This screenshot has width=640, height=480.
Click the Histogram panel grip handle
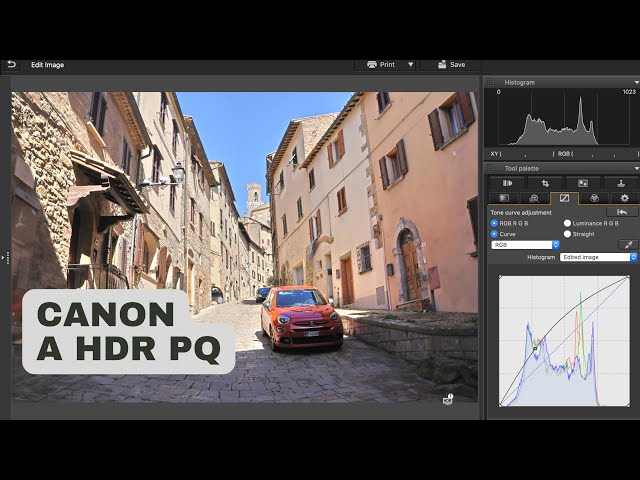(491, 82)
